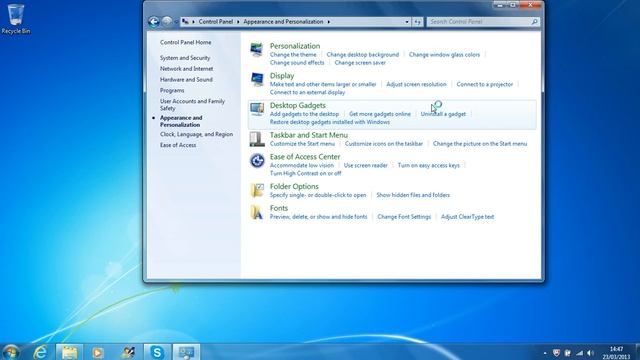The image size is (640, 360).
Task: Click Change sound effects link
Action: (x=297, y=63)
